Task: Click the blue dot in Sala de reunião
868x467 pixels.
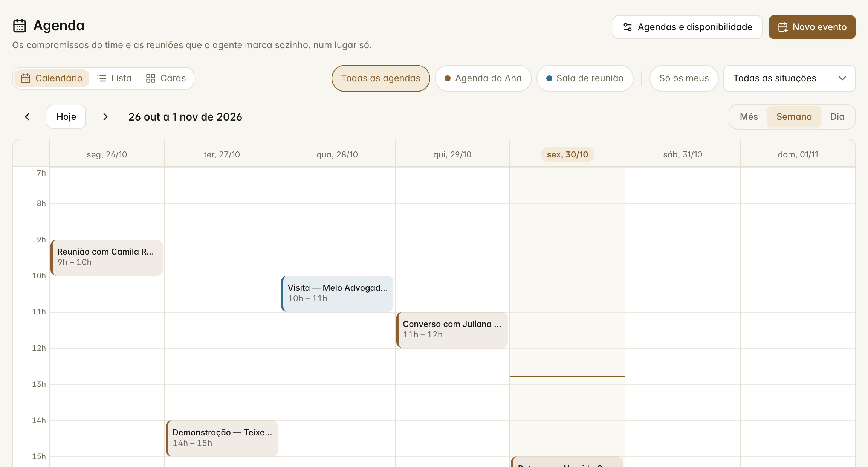Action: tap(549, 78)
